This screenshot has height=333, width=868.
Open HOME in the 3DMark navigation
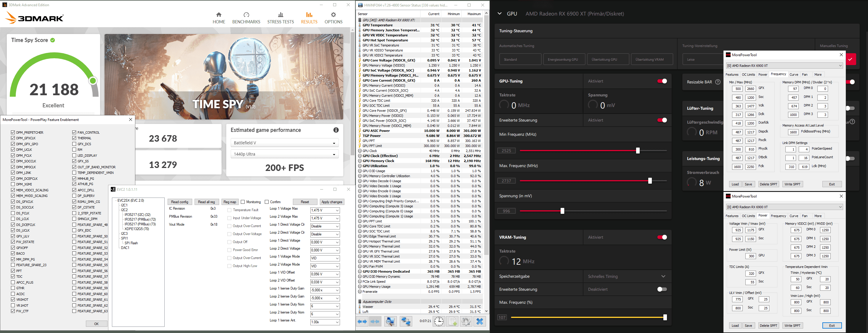click(x=219, y=18)
